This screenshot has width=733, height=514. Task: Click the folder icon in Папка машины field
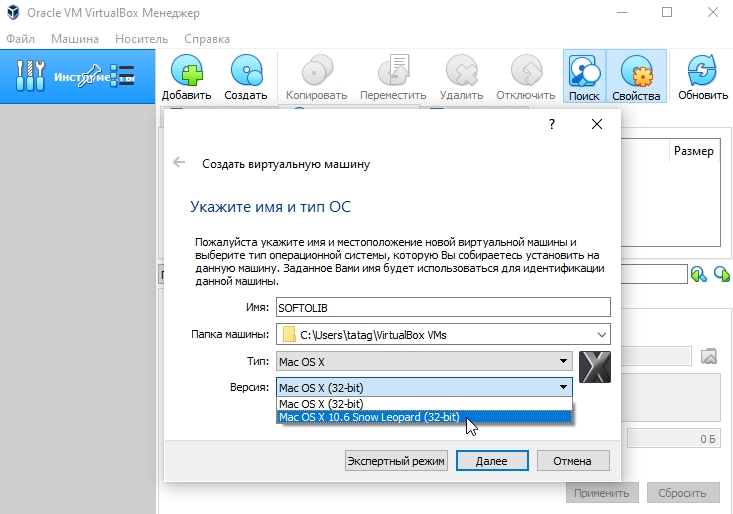289,335
